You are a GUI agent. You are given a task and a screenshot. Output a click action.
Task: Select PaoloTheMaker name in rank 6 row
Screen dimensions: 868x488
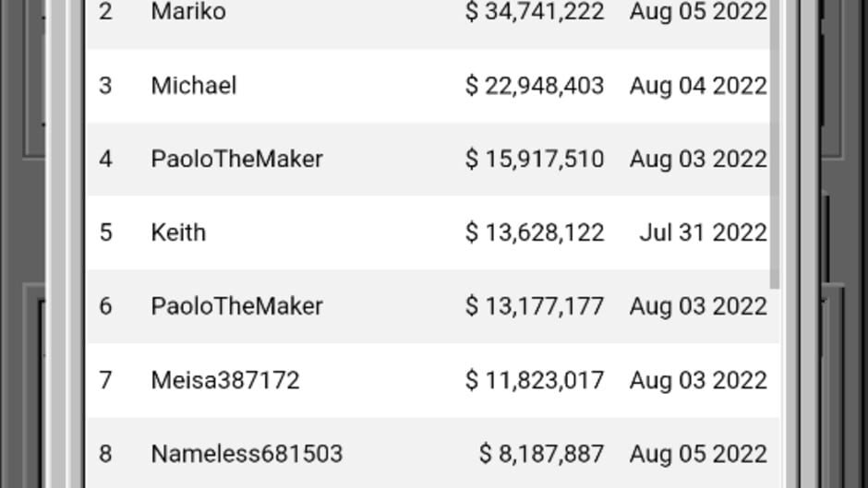tap(237, 306)
